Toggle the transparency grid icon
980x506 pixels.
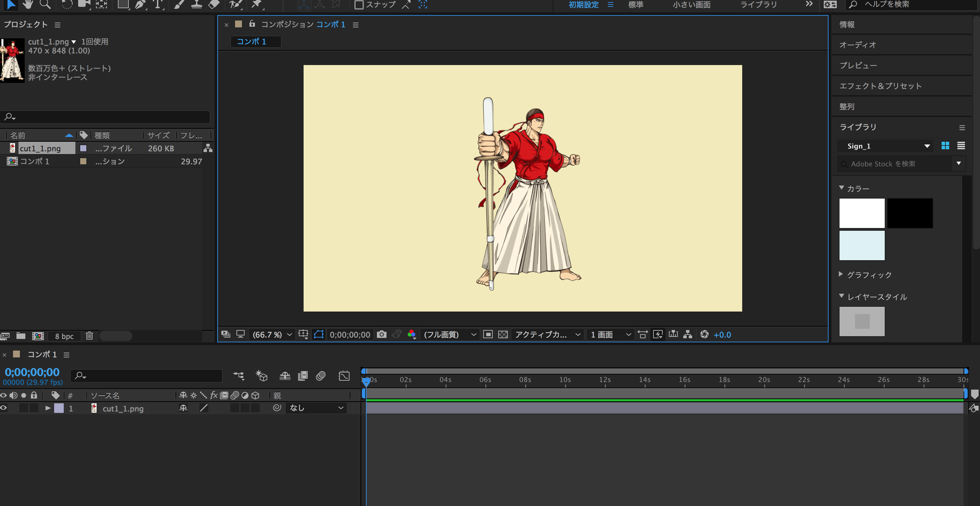[x=503, y=334]
